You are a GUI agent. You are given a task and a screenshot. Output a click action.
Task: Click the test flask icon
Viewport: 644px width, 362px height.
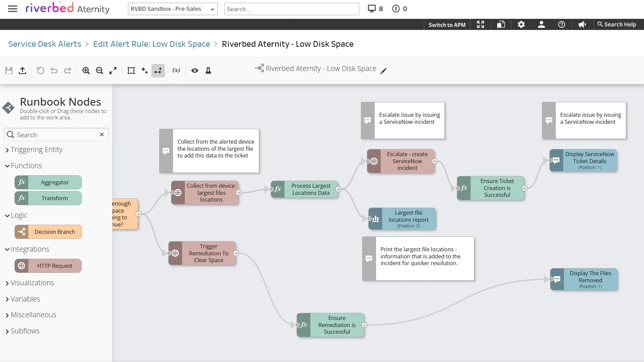pos(208,70)
